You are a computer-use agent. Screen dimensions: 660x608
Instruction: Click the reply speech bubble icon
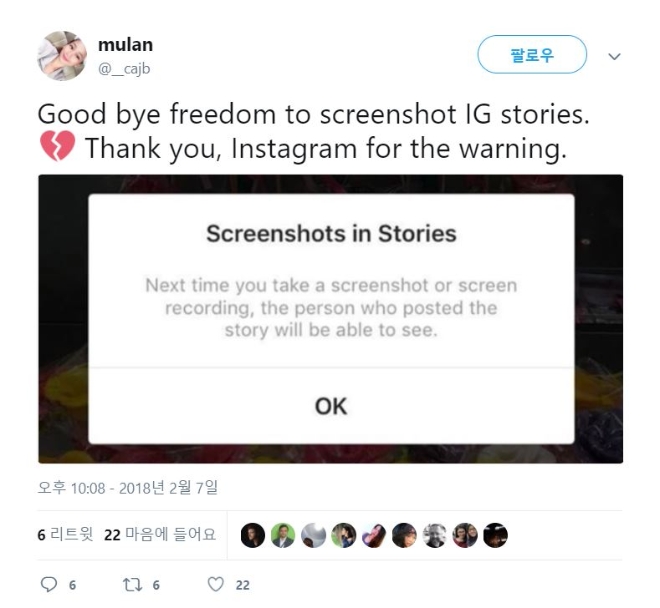point(49,584)
